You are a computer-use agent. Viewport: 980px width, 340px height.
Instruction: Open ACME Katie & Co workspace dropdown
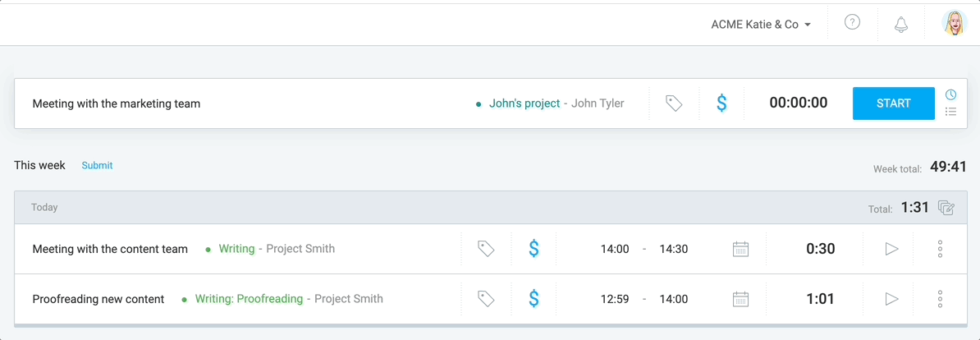click(761, 25)
